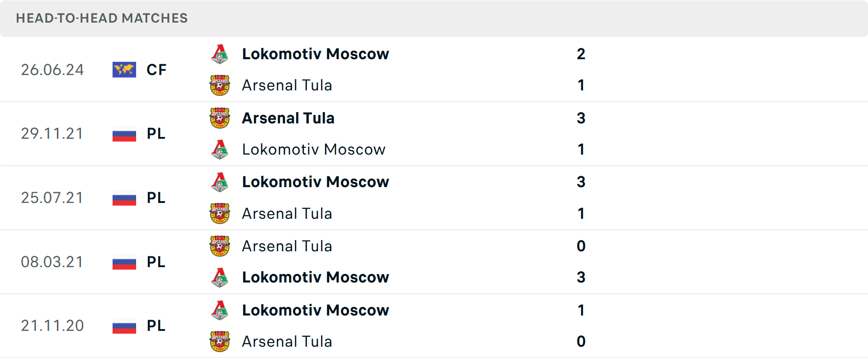Select Arsenal Tula in the 29.11.21 match
868x358 pixels.
288,118
